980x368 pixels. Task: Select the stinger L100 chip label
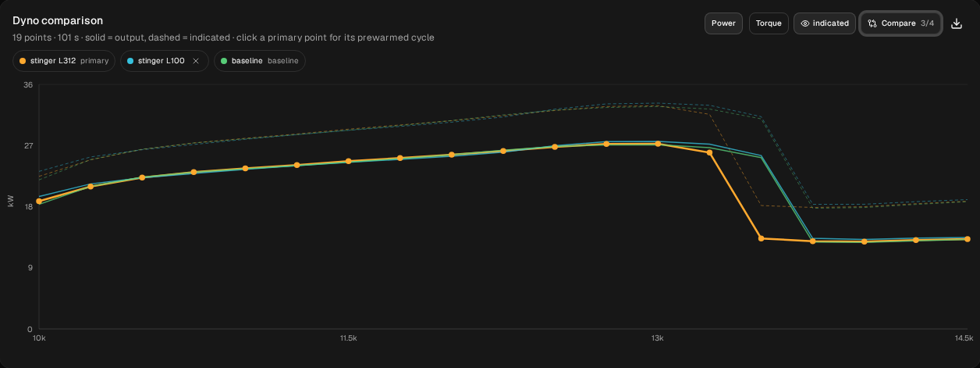pos(161,61)
